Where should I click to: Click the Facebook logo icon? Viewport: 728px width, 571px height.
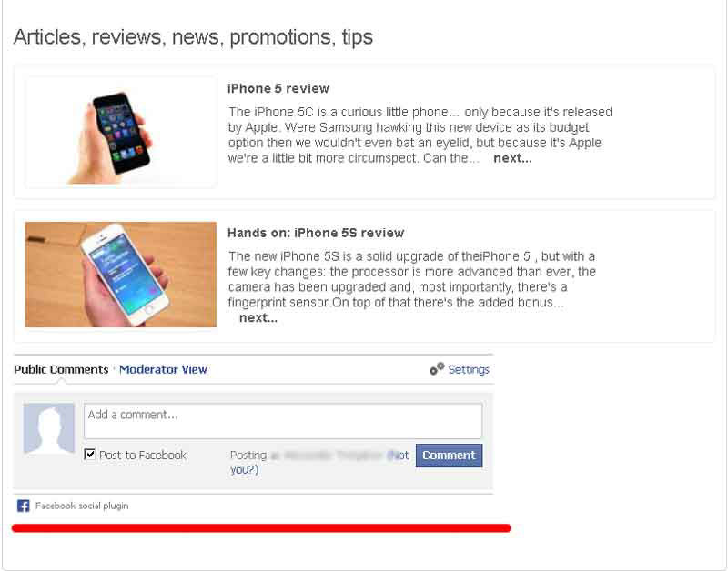point(24,506)
